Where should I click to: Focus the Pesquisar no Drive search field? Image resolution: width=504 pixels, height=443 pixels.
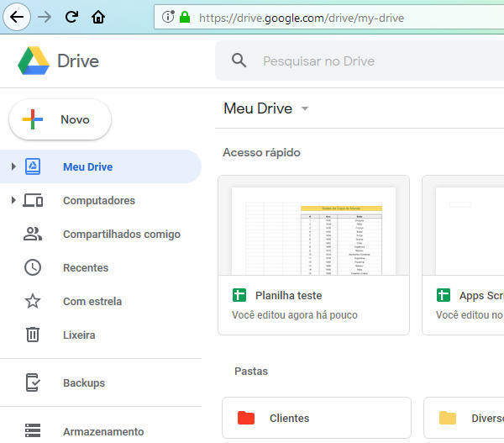360,61
